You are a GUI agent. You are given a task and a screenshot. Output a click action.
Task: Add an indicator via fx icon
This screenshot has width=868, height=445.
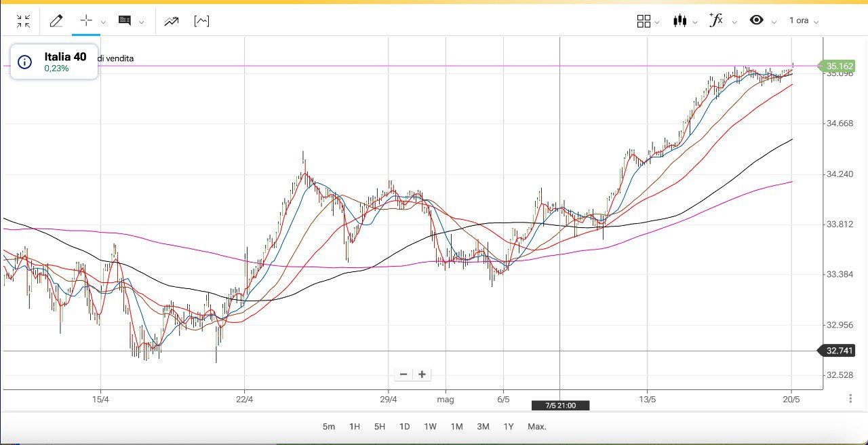[x=716, y=20]
